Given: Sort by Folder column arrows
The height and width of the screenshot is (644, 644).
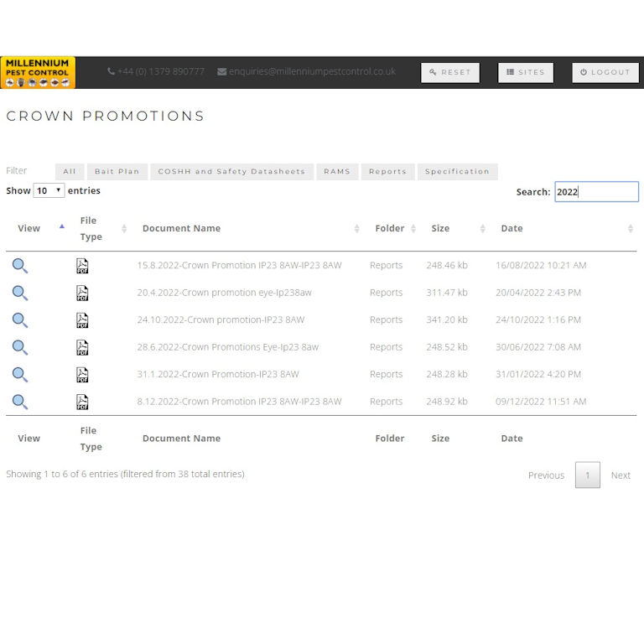Looking at the screenshot, I should point(413,229).
